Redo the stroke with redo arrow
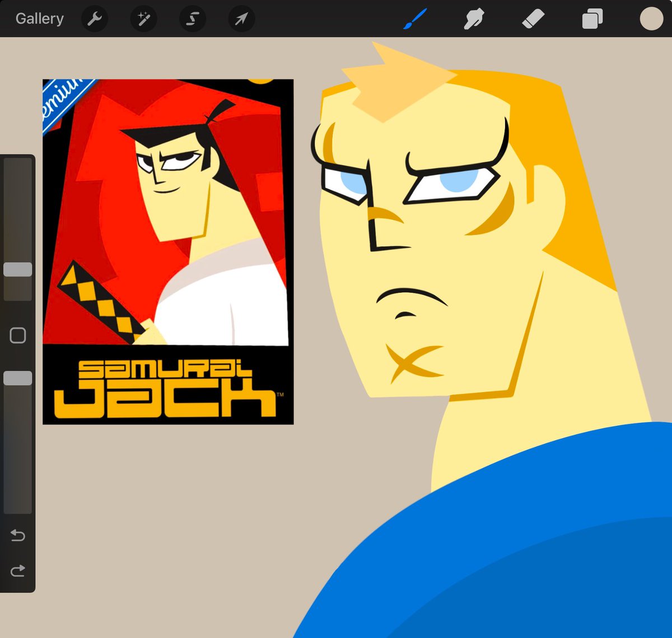 pos(18,571)
